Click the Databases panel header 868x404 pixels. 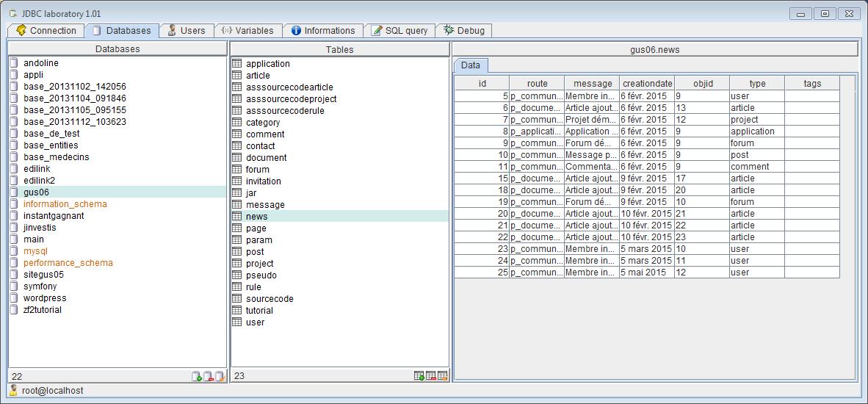(117, 48)
